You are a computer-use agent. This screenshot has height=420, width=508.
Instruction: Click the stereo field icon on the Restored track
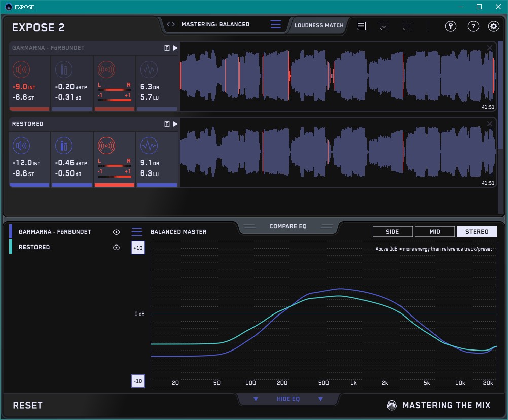coord(106,146)
